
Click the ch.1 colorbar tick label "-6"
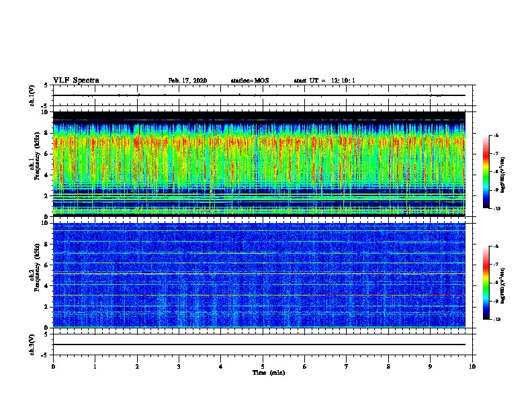496,135
